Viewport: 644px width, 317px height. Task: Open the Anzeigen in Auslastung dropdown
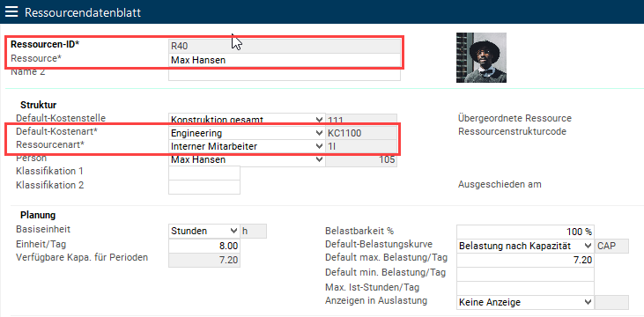pos(524,303)
